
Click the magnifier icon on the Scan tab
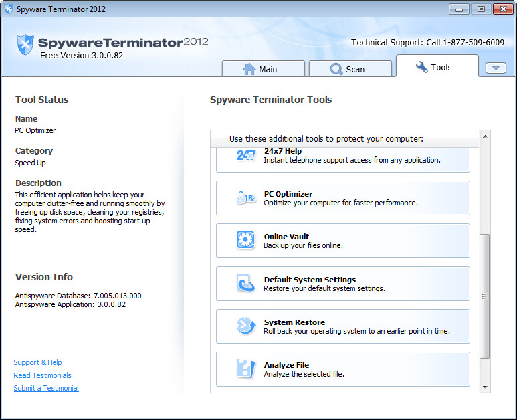pos(336,69)
